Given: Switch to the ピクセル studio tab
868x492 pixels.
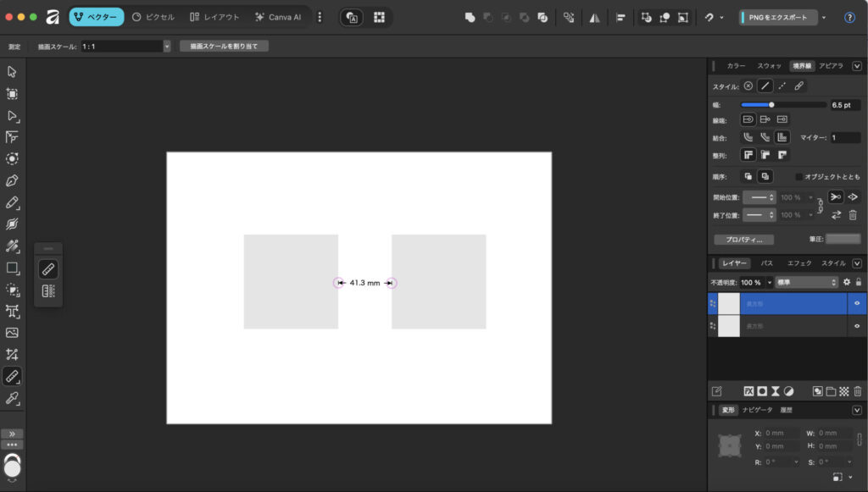Looking at the screenshot, I should click(x=153, y=17).
